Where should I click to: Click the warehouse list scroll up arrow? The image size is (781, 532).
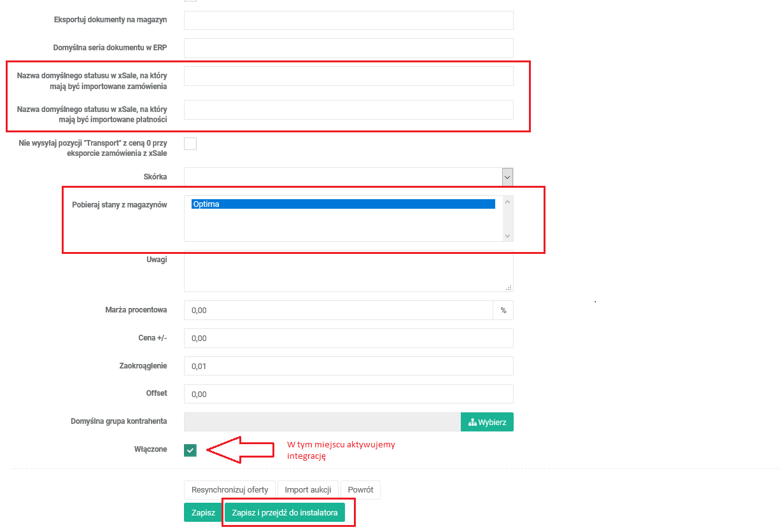[507, 202]
